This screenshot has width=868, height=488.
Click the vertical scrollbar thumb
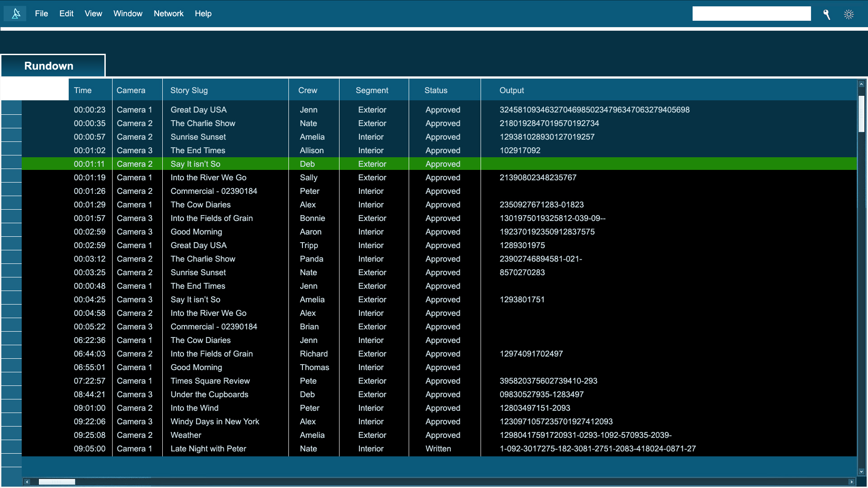point(861,113)
